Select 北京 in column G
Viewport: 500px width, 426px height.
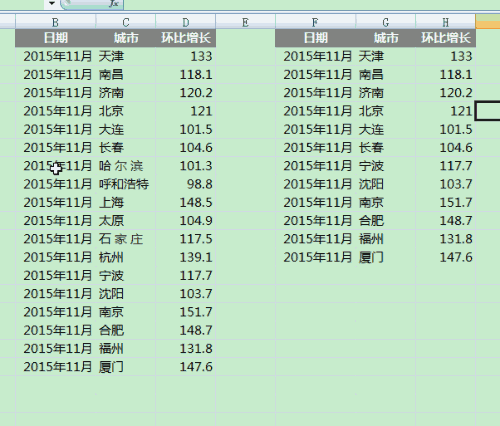point(386,111)
